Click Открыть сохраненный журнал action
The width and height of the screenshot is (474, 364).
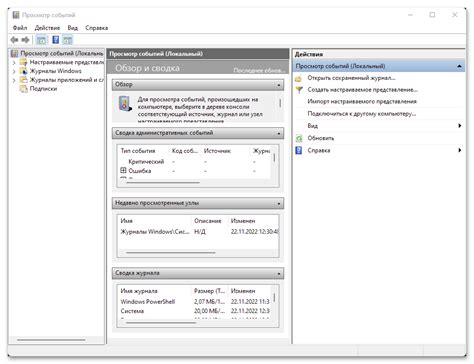[x=351, y=78]
